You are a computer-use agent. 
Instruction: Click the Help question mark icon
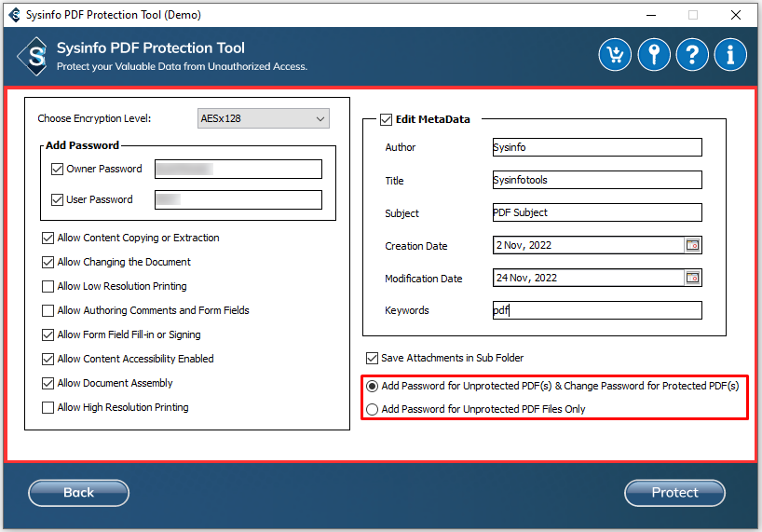click(x=692, y=55)
